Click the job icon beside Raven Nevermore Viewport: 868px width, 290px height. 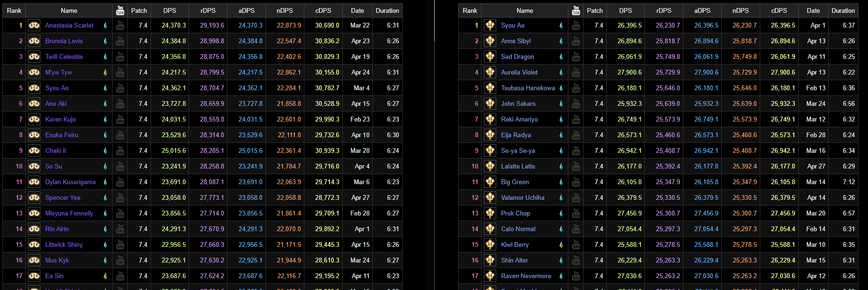(490, 276)
